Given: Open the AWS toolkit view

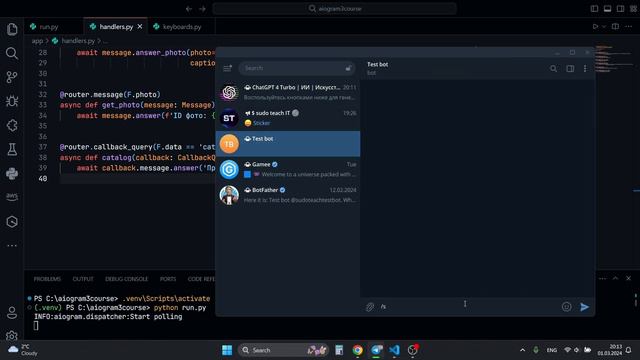Looking at the screenshot, I should tap(12, 197).
